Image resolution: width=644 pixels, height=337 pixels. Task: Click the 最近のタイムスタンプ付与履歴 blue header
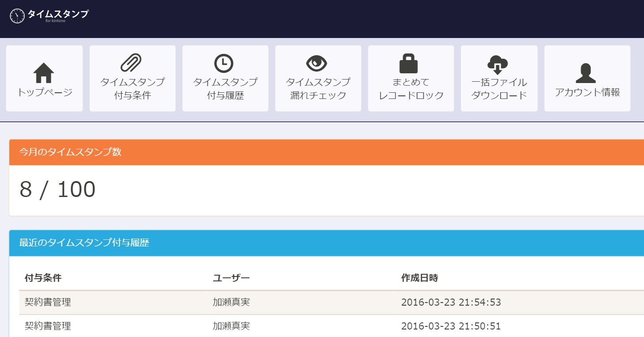click(x=327, y=243)
